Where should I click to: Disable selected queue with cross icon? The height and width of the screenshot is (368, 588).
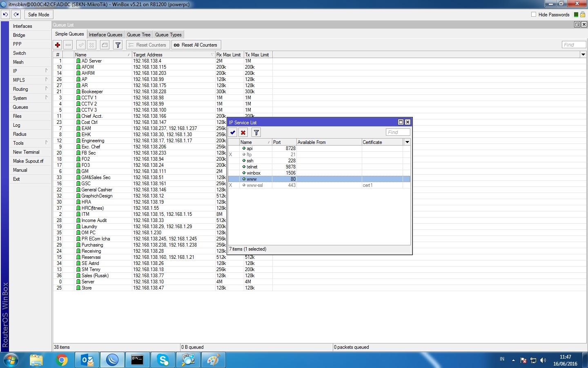pyautogui.click(x=92, y=45)
